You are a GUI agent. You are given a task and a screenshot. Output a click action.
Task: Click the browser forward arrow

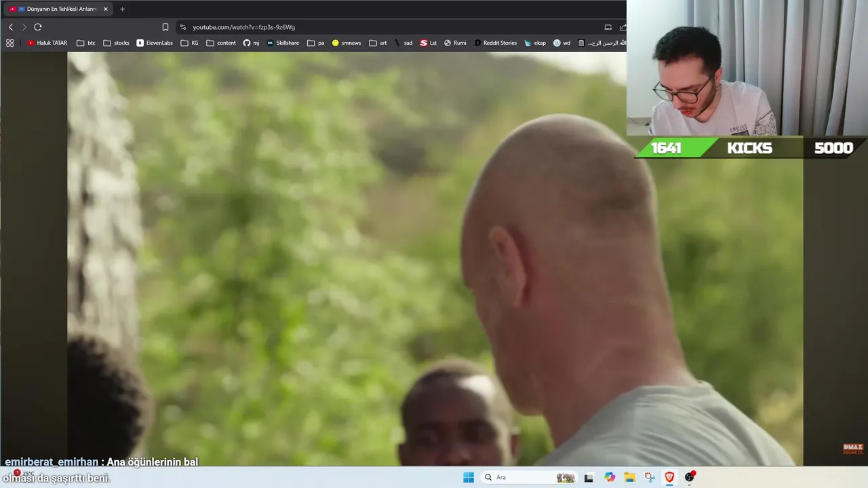[24, 27]
